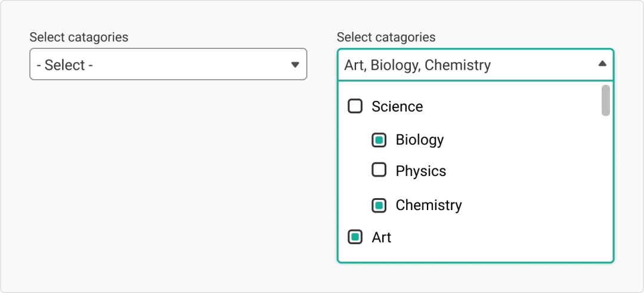Collapse the open list with the up arrow
This screenshot has height=293, width=644.
pyautogui.click(x=602, y=63)
